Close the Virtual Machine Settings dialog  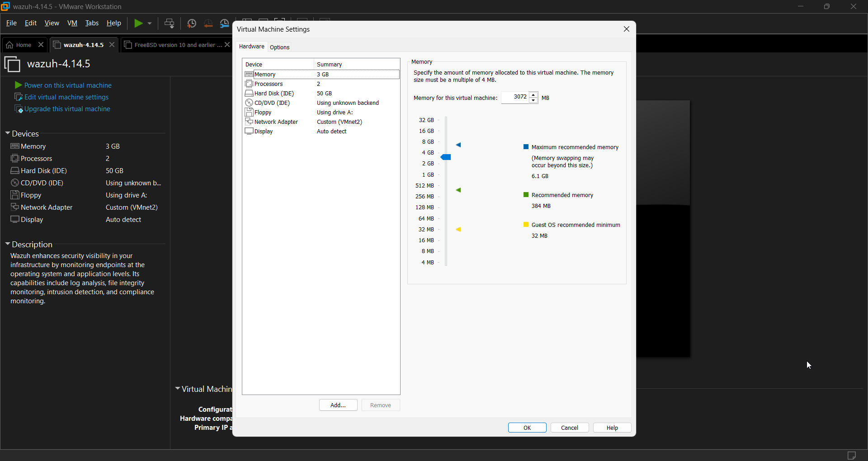(x=627, y=29)
